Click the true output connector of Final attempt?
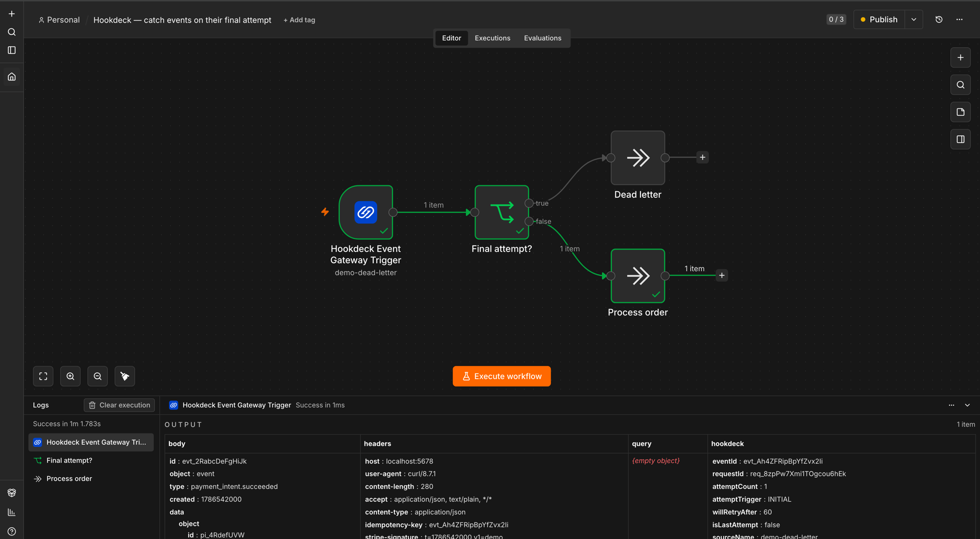Viewport: 980px width, 539px height. (529, 203)
